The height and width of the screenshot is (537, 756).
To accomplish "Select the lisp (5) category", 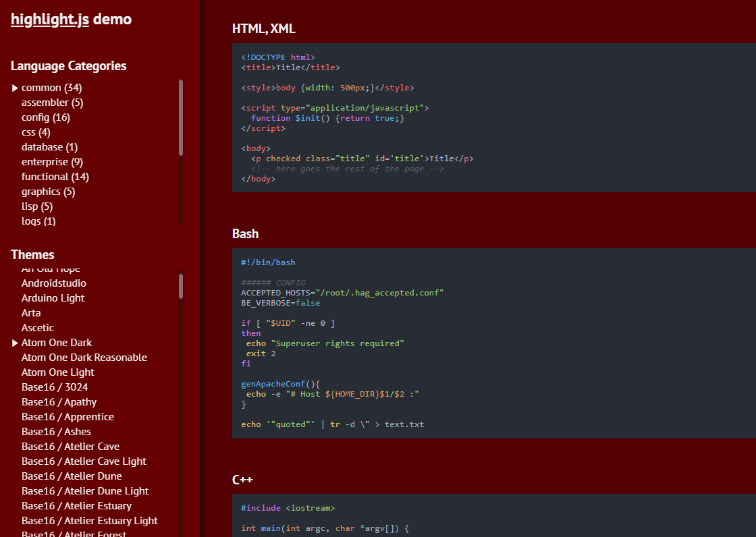I will [37, 207].
